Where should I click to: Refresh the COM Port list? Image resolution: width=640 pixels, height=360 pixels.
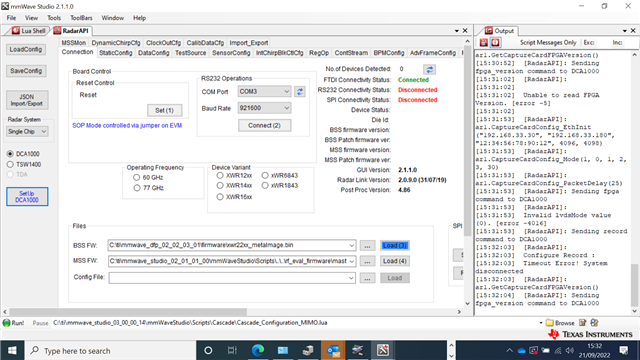click(300, 91)
